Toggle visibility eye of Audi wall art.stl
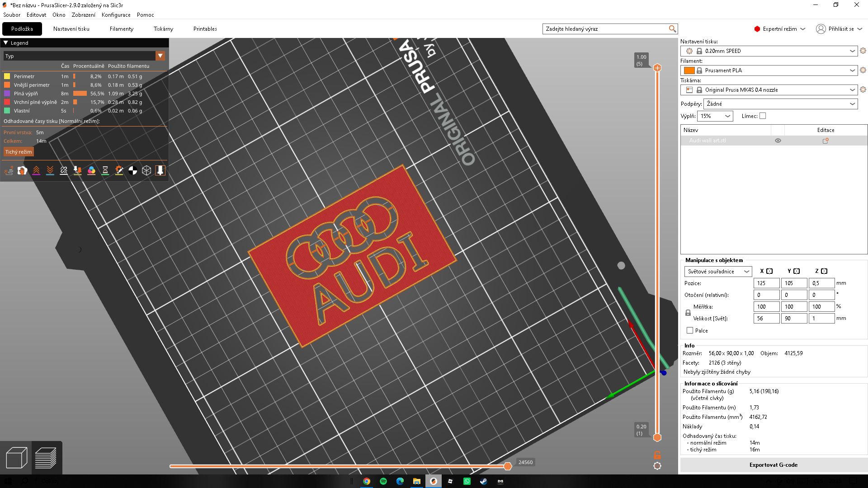The height and width of the screenshot is (488, 868). (778, 141)
